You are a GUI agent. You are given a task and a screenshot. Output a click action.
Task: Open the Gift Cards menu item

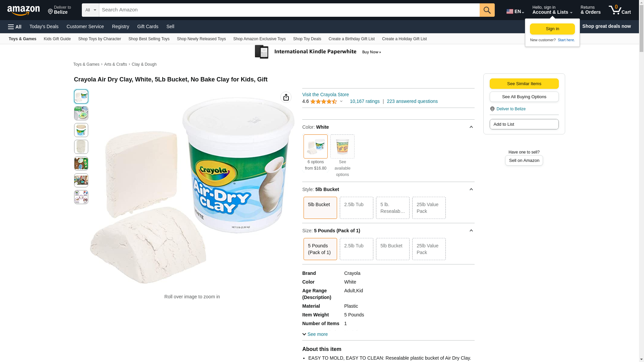(x=148, y=26)
